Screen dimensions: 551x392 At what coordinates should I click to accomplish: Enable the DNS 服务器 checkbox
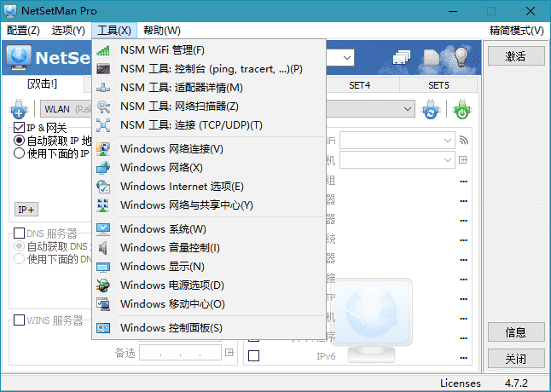pyautogui.click(x=20, y=233)
